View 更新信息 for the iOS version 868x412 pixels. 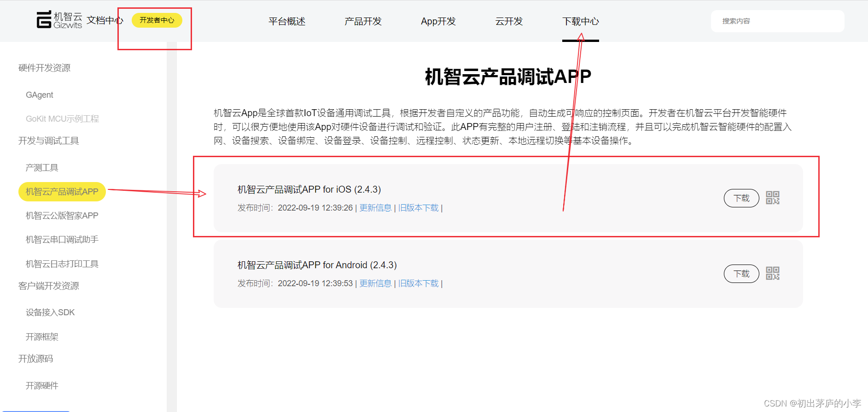click(x=375, y=208)
